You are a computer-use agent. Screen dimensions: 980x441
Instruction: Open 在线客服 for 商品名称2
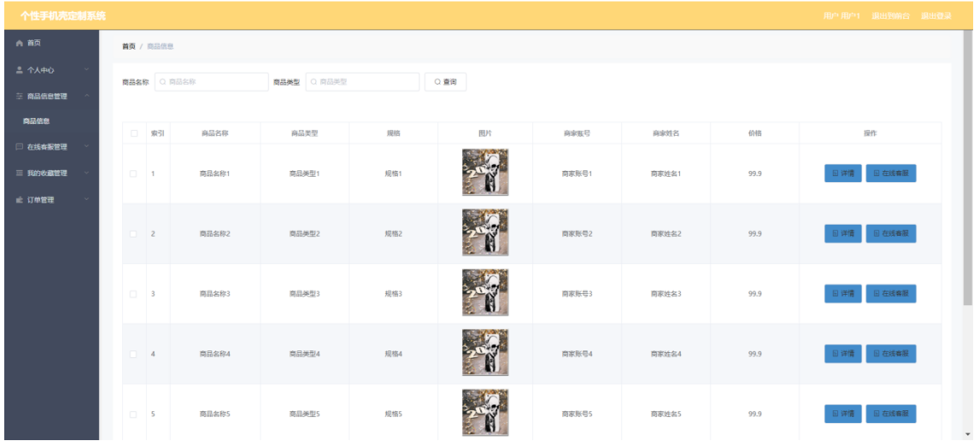(890, 234)
